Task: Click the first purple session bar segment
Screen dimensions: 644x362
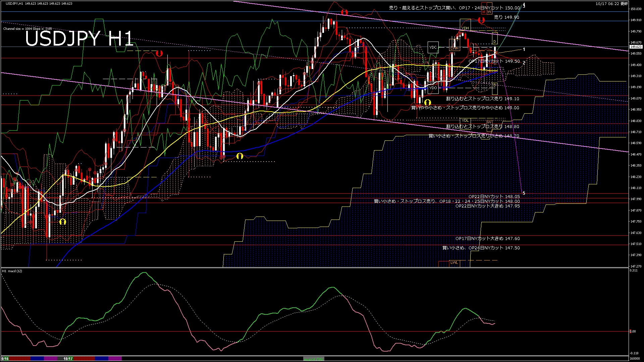Action: click(x=51, y=359)
